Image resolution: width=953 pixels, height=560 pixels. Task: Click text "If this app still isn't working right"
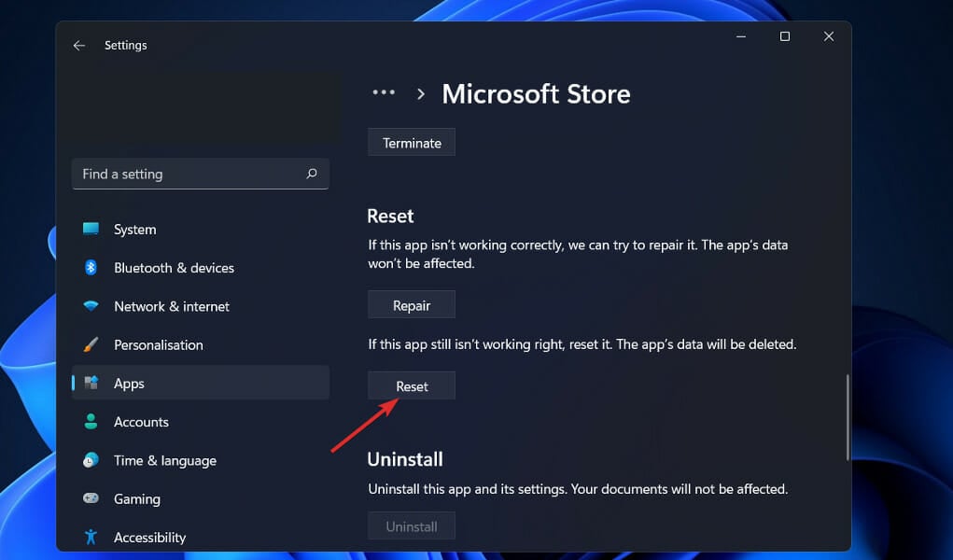pos(466,344)
